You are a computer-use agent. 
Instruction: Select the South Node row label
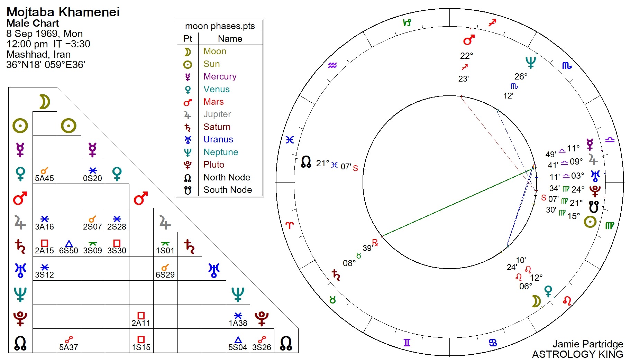[x=227, y=190]
